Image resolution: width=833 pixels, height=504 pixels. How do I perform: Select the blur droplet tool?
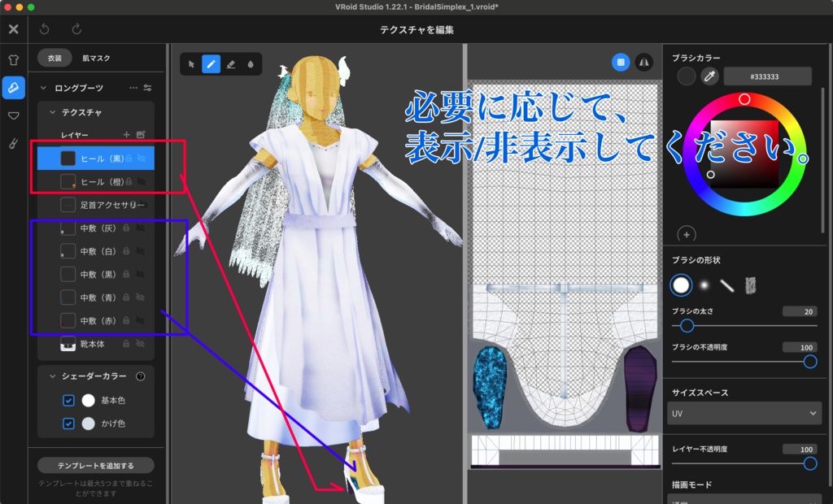[252, 63]
